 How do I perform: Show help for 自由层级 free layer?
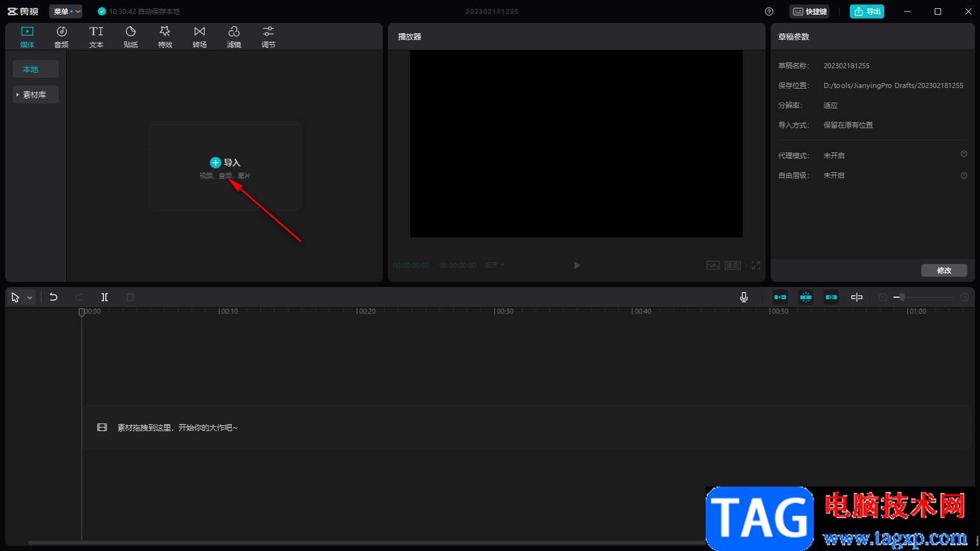[x=964, y=175]
